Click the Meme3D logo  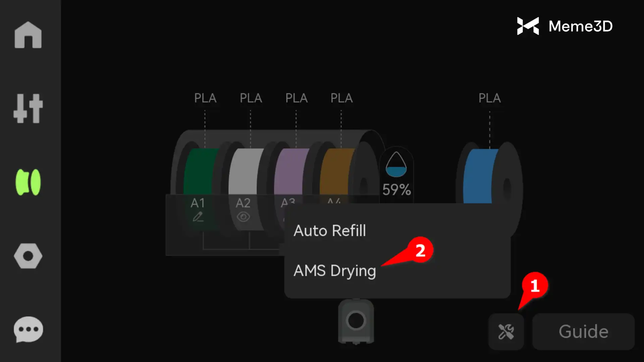coord(565,26)
